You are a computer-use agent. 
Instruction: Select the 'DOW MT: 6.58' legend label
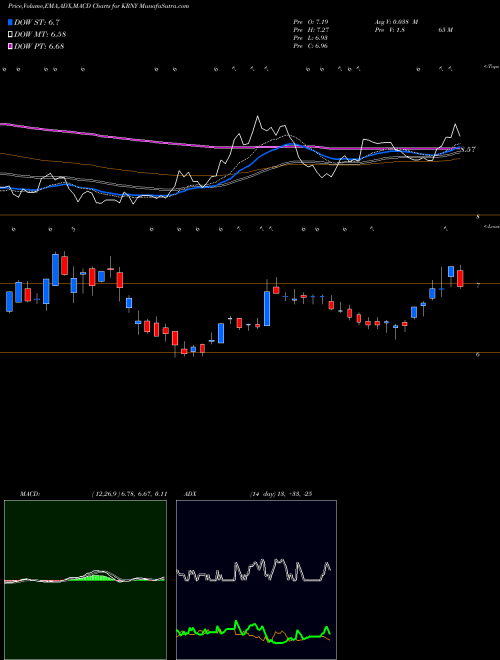40,35
